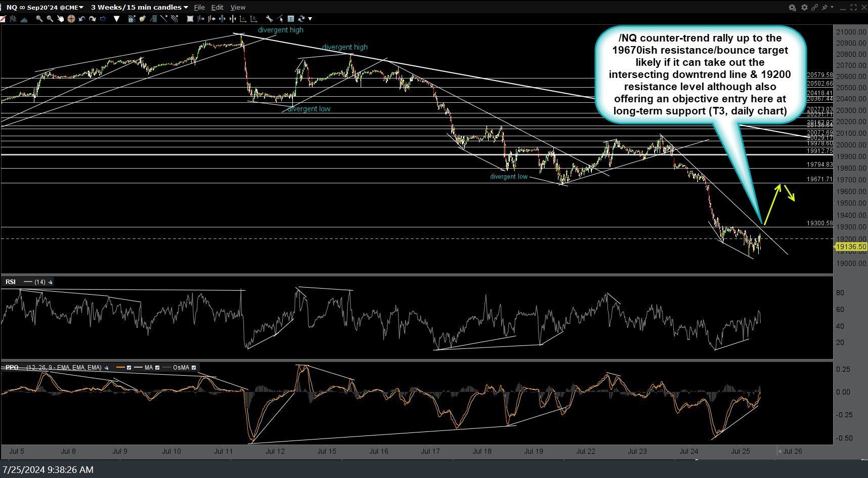Image resolution: width=868 pixels, height=478 pixels.
Task: Click the blue T text icon
Action: (291, 19)
